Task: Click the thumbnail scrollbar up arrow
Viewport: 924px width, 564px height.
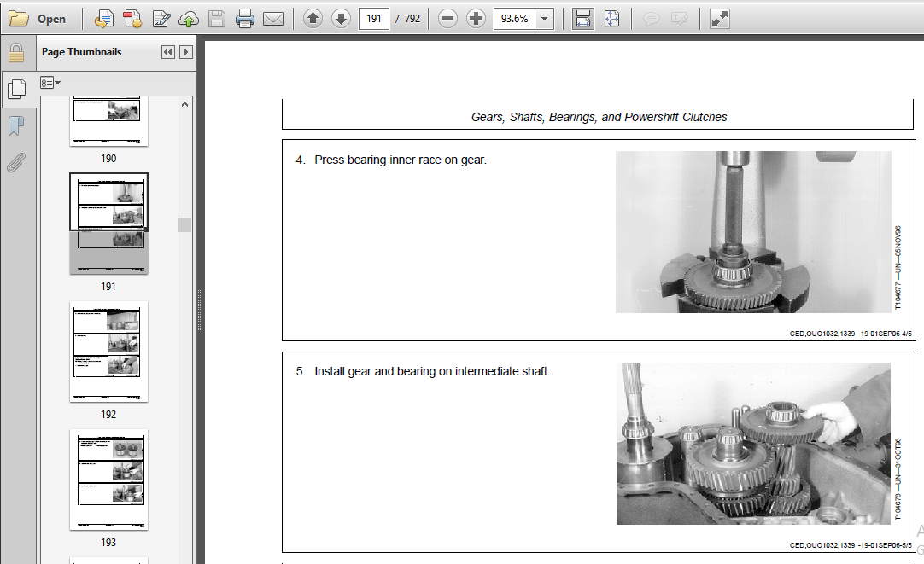Action: click(185, 104)
